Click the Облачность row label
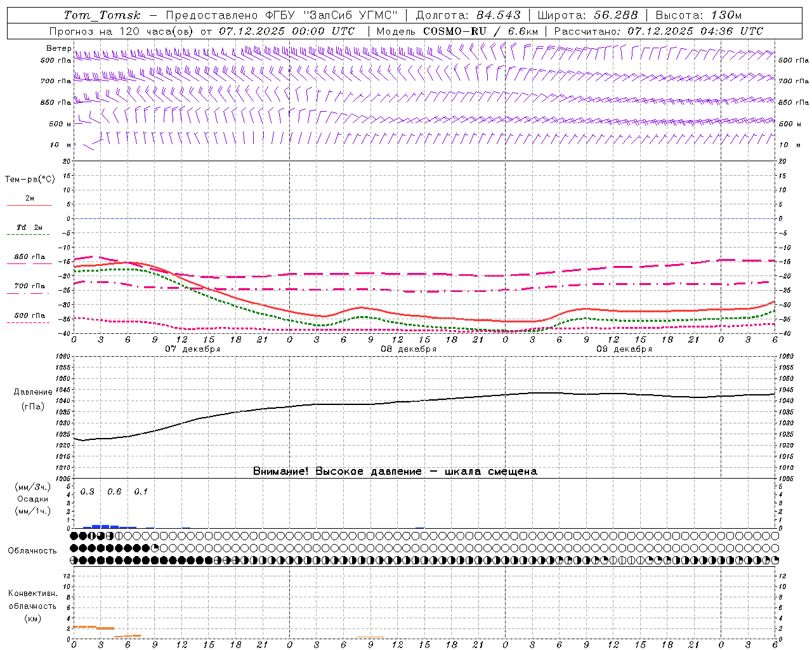 click(x=32, y=550)
